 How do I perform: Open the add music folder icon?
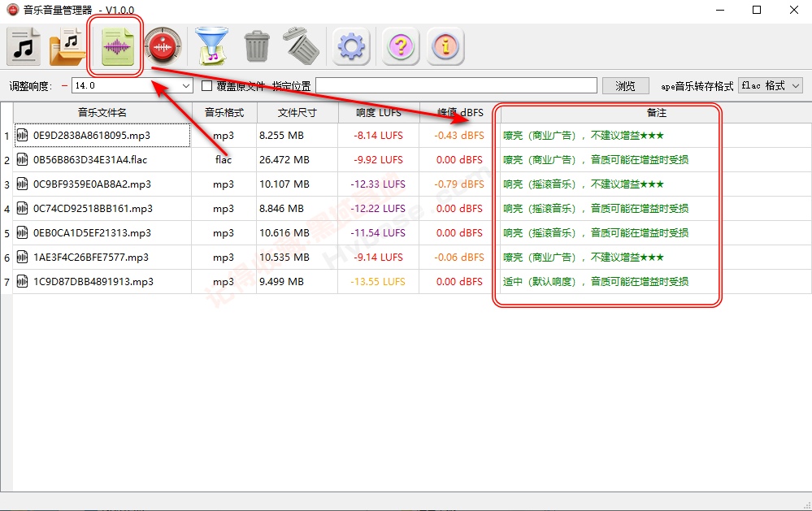[67, 46]
